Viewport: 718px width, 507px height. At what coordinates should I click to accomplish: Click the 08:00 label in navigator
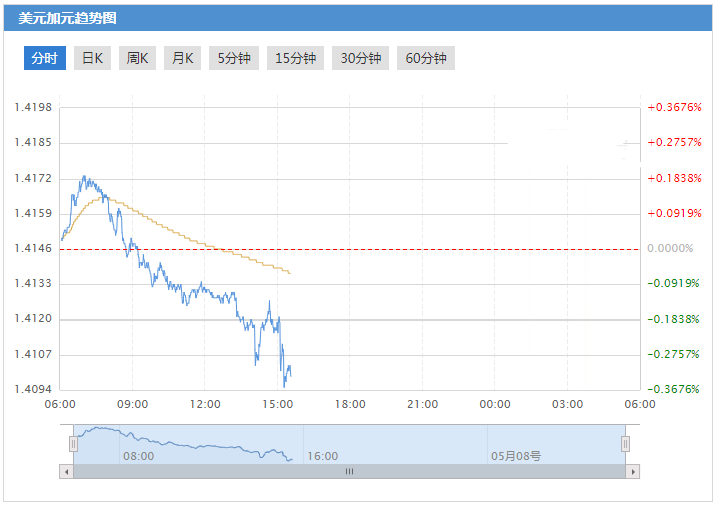point(138,455)
